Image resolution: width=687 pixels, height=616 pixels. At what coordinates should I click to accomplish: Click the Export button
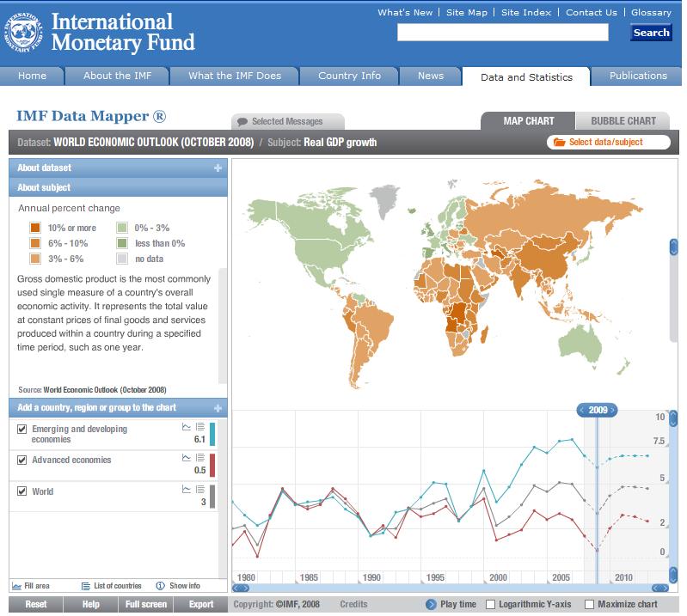(x=201, y=604)
